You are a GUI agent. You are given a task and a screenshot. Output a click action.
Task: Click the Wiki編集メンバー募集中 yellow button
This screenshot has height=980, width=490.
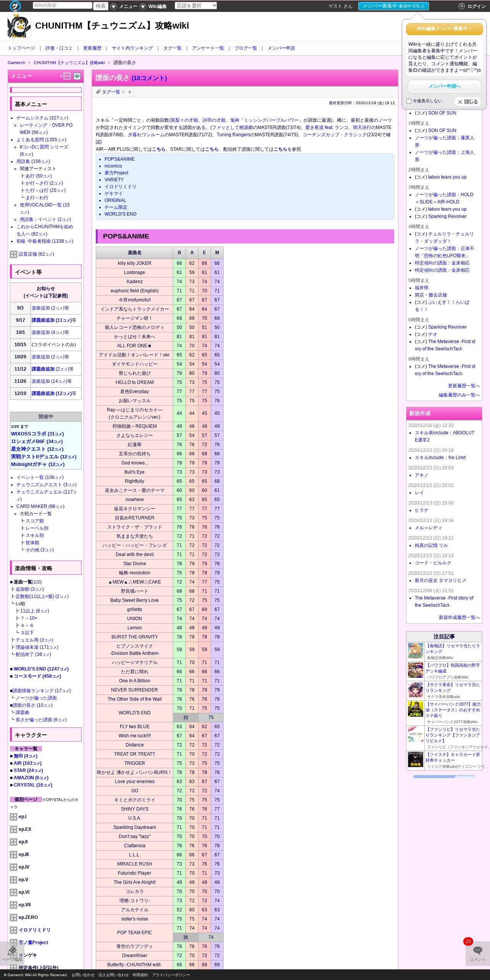[445, 29]
